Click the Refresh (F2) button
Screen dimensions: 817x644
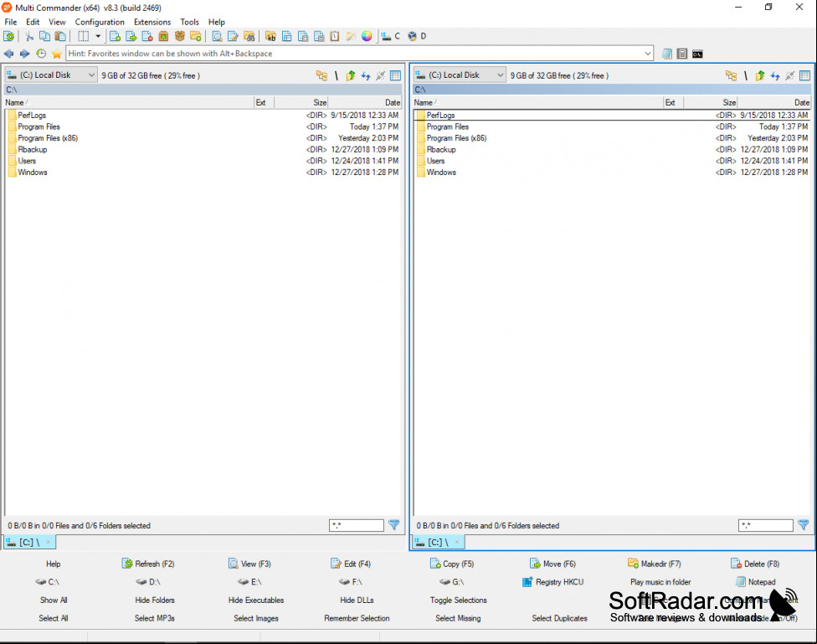148,564
